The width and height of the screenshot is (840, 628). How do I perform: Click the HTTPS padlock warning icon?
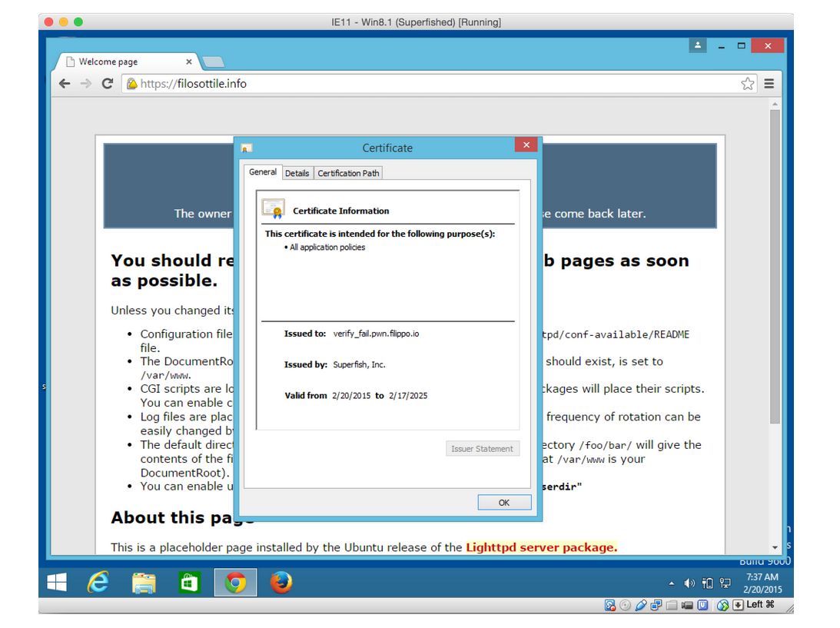point(131,84)
